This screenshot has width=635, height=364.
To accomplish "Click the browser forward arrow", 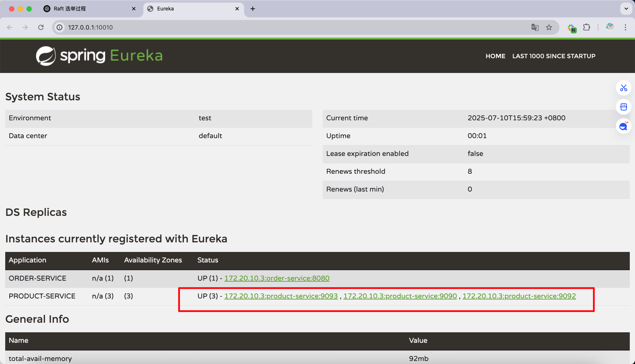I will [x=25, y=27].
